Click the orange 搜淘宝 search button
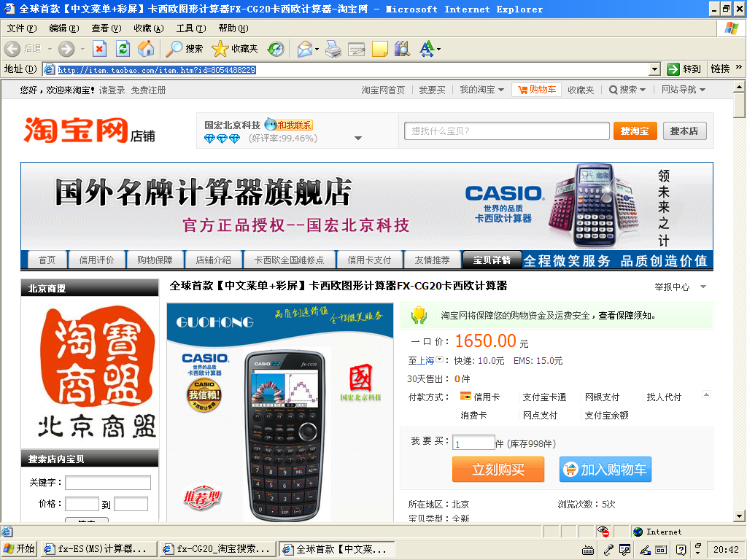The image size is (747, 560). coord(635,131)
